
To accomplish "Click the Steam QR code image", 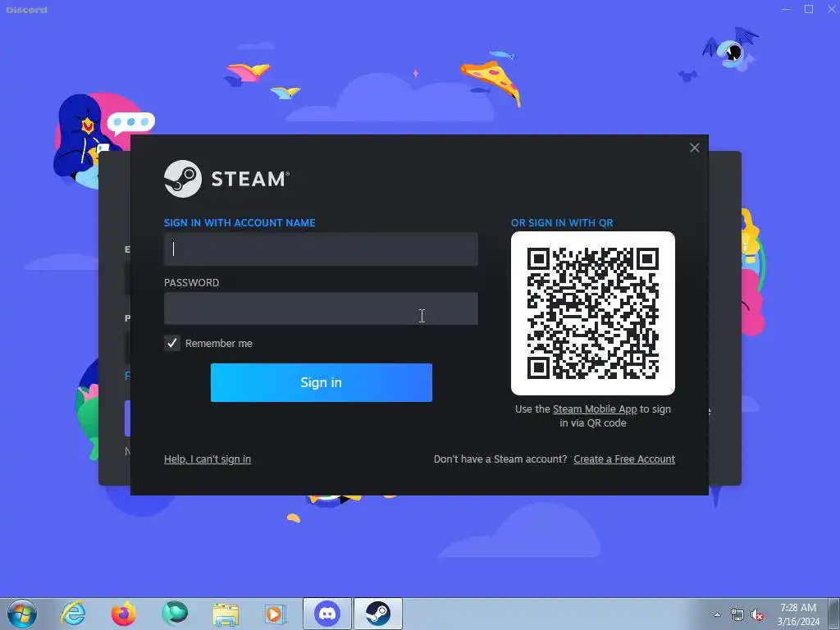I will coord(592,313).
